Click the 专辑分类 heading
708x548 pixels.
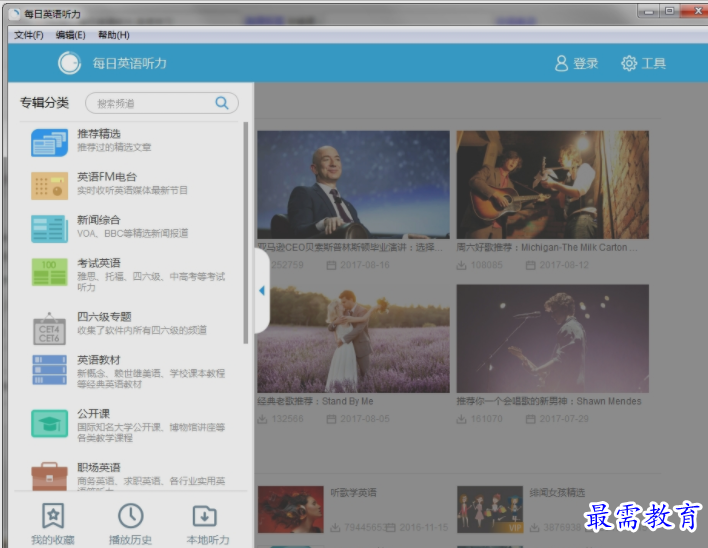(x=44, y=103)
